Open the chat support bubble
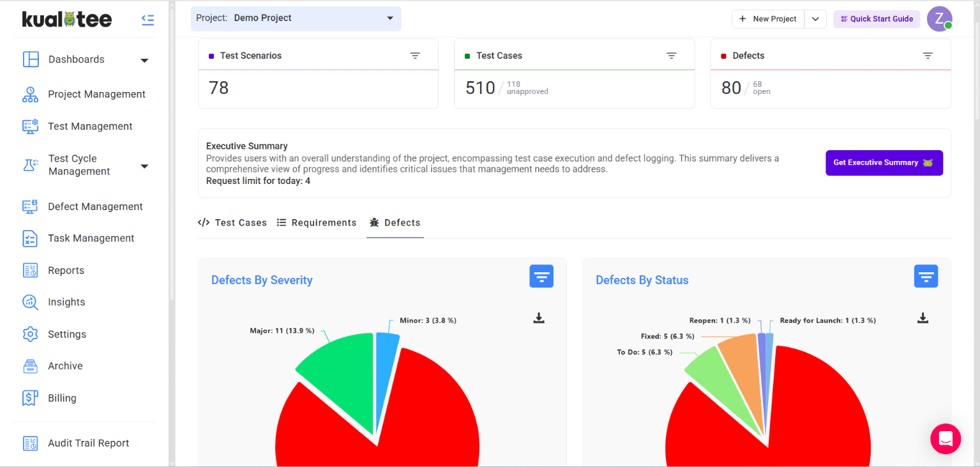This screenshot has width=980, height=467. pos(946,439)
